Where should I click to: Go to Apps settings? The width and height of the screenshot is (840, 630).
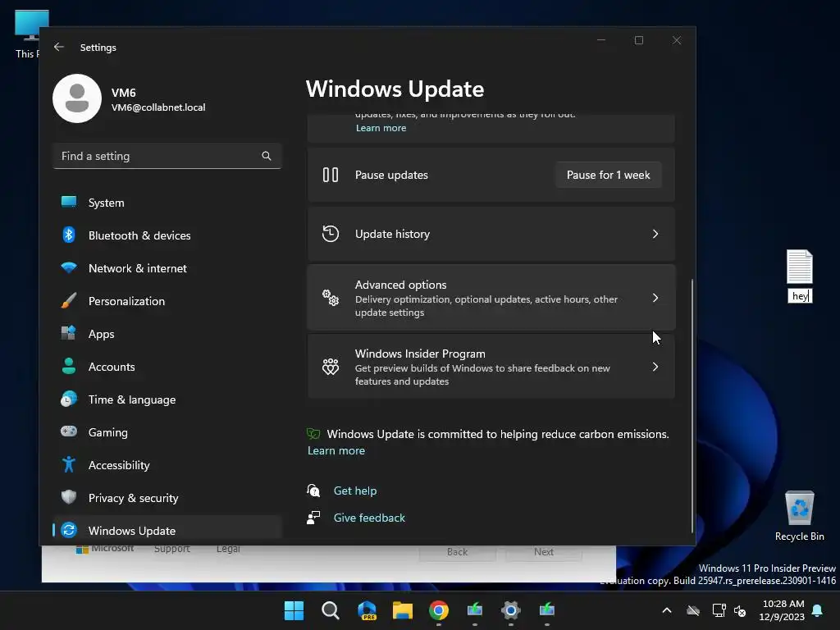167,334
